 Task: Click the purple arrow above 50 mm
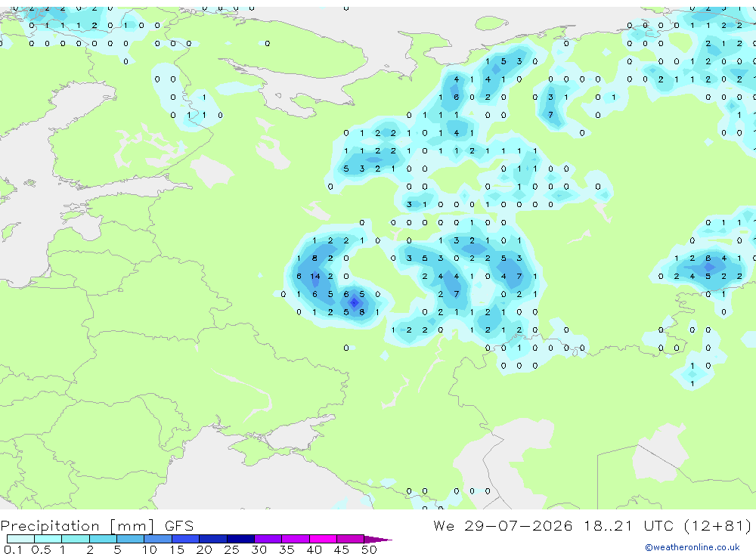377,539
